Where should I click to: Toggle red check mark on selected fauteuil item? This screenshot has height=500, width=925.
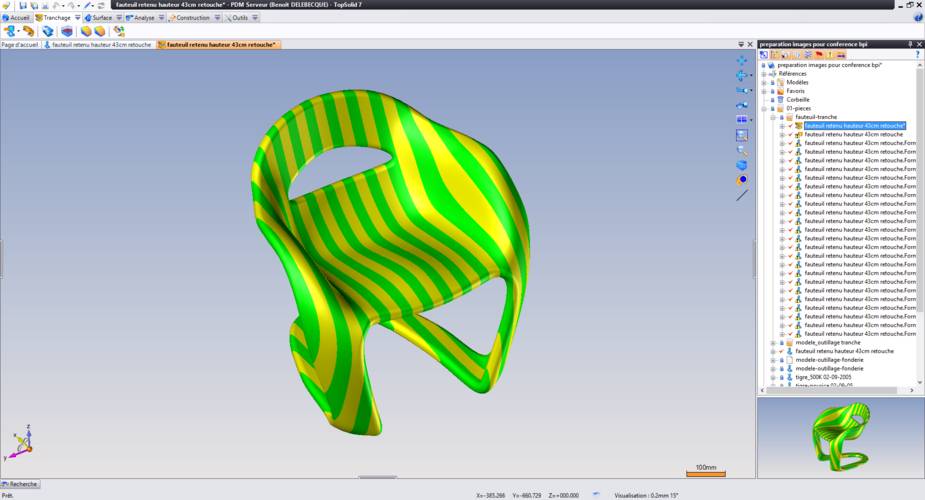[790, 126]
